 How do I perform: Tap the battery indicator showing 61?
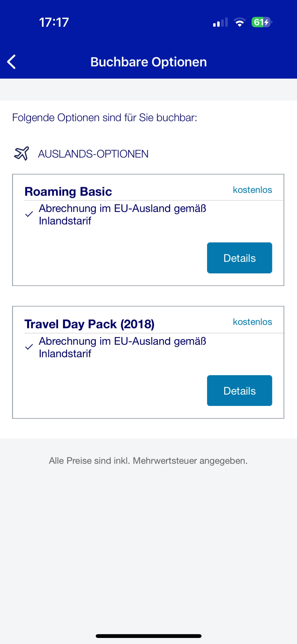click(261, 22)
